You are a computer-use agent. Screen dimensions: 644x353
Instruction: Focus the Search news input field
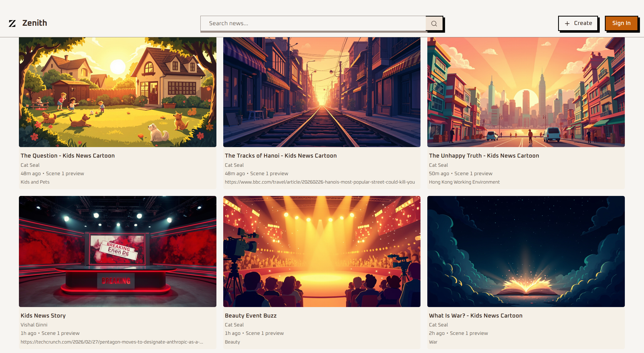(x=313, y=23)
